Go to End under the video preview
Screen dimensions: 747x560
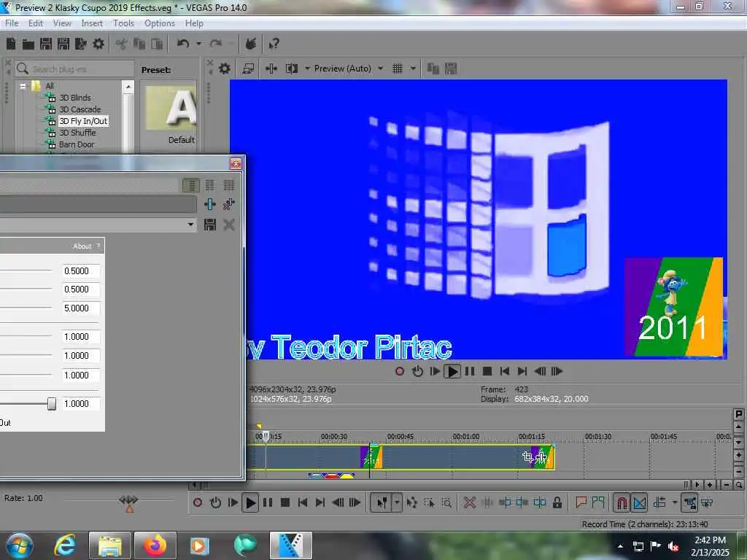[x=522, y=371]
